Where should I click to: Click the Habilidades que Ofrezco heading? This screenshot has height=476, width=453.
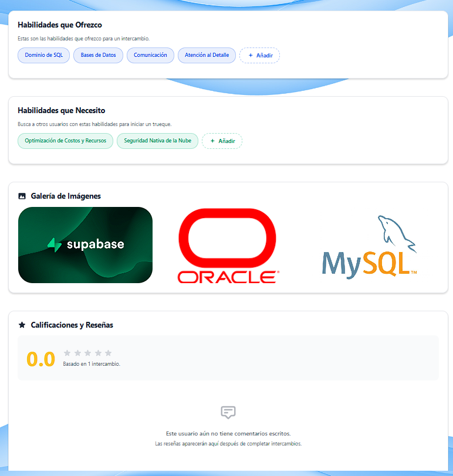60,25
